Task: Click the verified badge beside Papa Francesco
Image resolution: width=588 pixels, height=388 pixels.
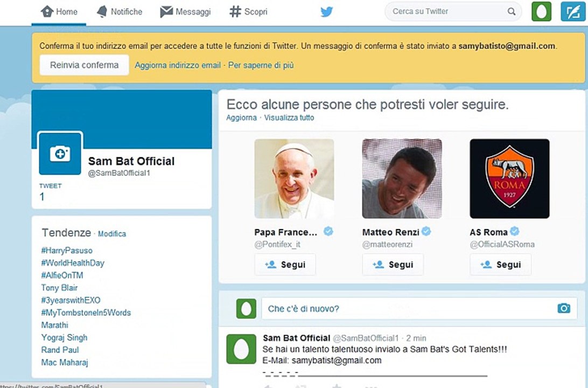Action: pos(328,231)
